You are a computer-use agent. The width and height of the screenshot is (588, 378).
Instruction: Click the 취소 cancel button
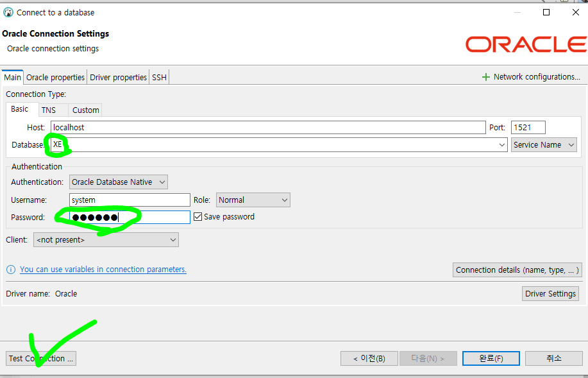pyautogui.click(x=554, y=359)
